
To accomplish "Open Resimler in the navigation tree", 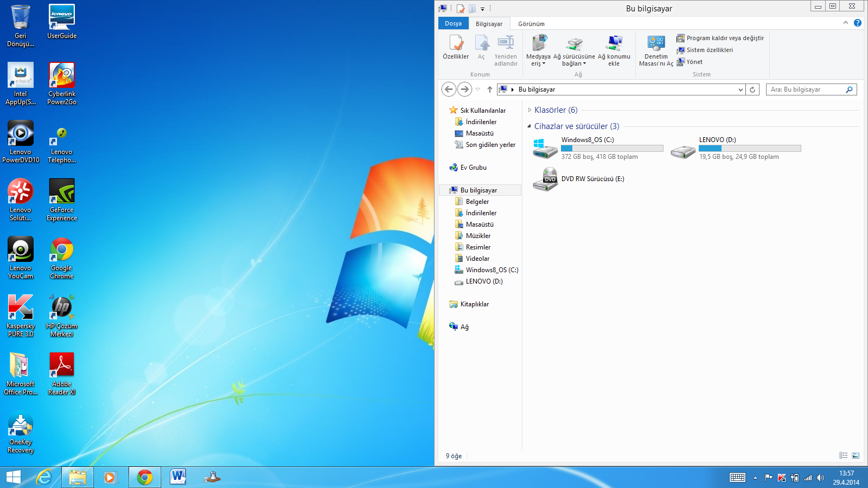I will coord(473,247).
